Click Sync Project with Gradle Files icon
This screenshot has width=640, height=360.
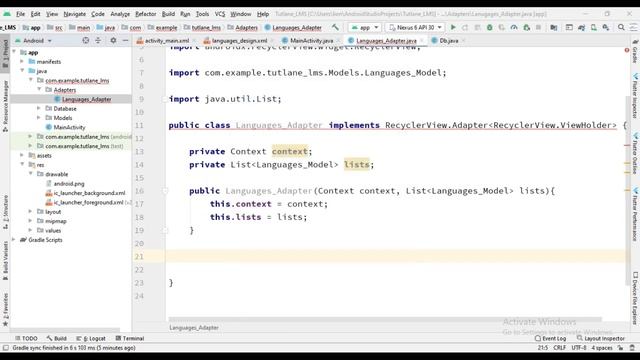[x=582, y=27]
